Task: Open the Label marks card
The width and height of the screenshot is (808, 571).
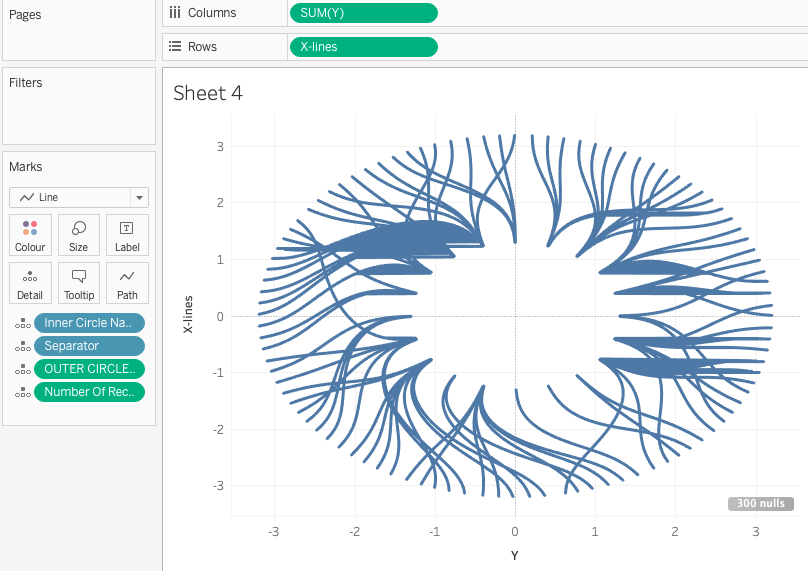Action: (127, 235)
